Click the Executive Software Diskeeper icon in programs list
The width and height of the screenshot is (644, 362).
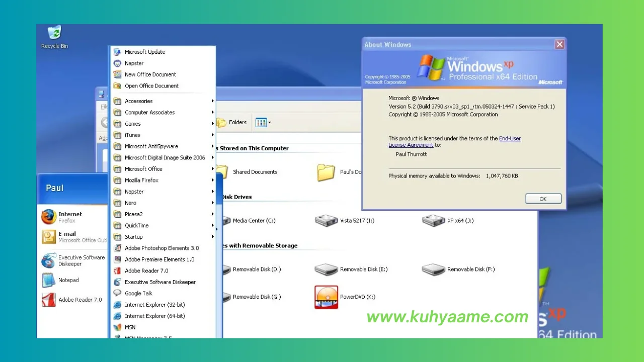[117, 282]
